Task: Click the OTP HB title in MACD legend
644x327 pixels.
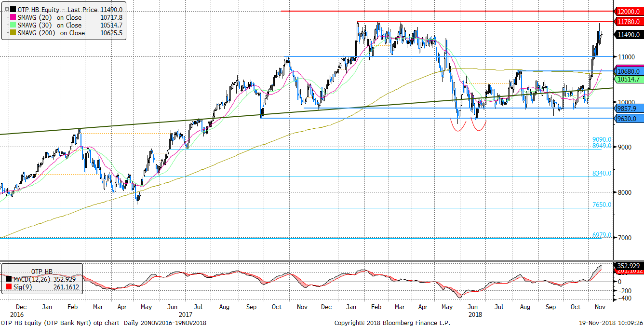Action: click(x=42, y=272)
